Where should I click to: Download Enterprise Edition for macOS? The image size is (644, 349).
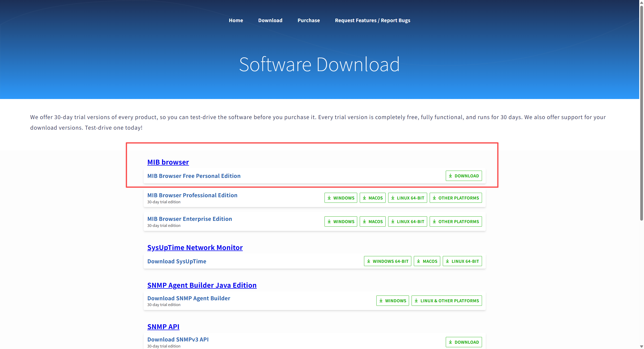tap(372, 222)
